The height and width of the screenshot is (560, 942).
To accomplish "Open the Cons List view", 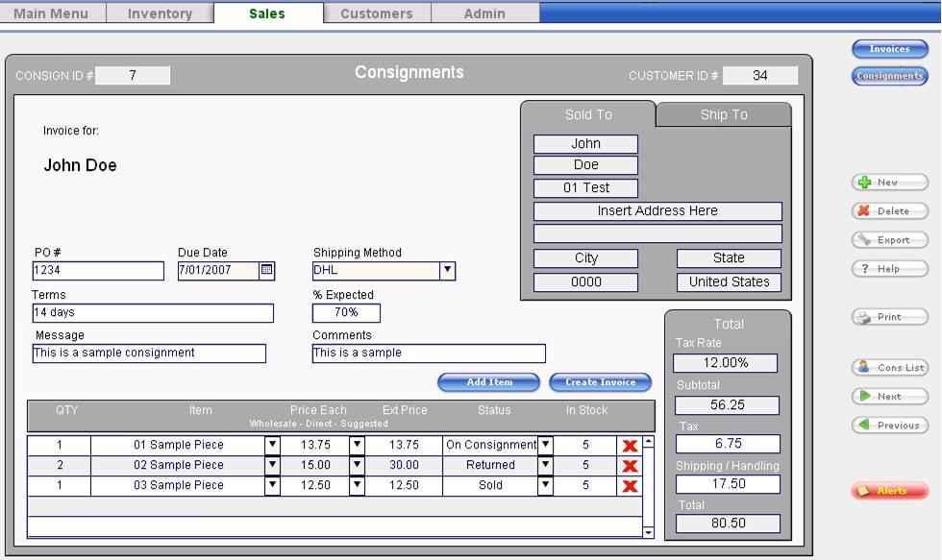I will pyautogui.click(x=889, y=368).
